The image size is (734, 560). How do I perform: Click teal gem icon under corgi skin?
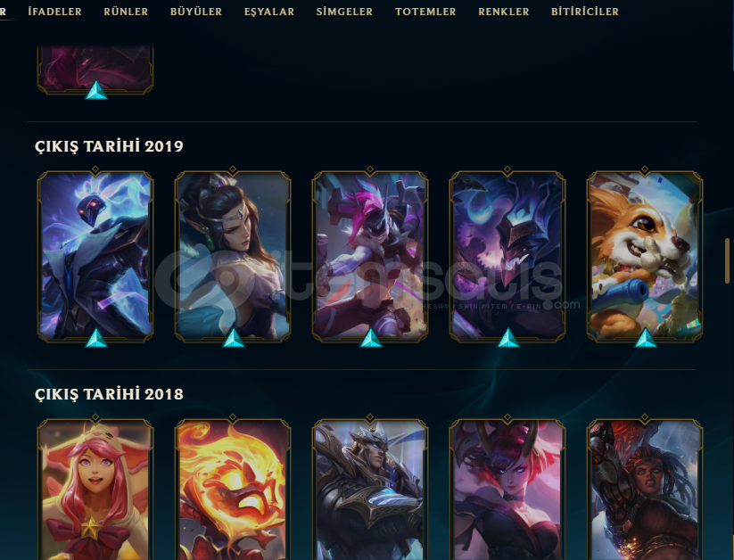[645, 338]
